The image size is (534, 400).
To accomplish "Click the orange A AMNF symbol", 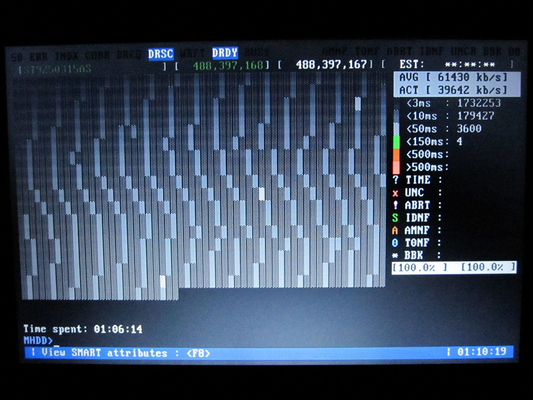I will pos(395,230).
